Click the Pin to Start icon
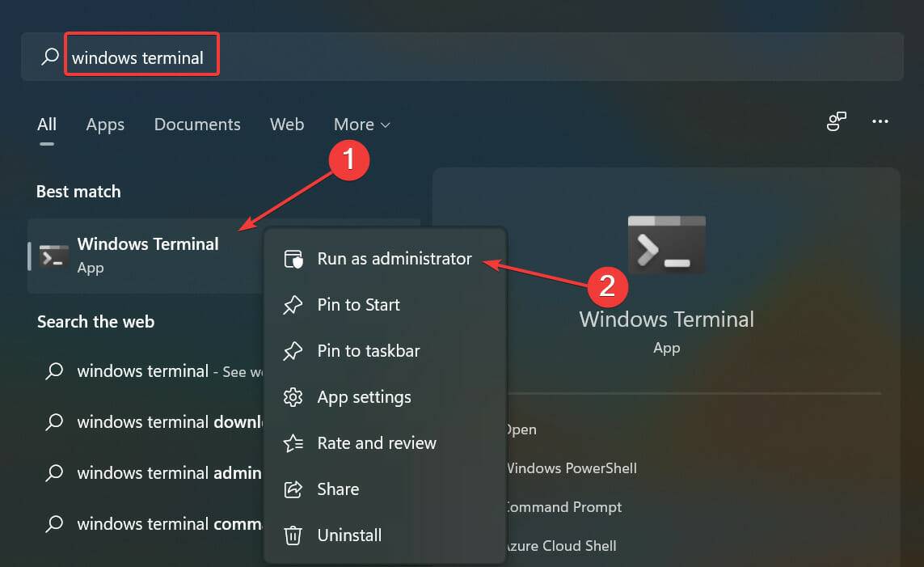 click(x=293, y=305)
